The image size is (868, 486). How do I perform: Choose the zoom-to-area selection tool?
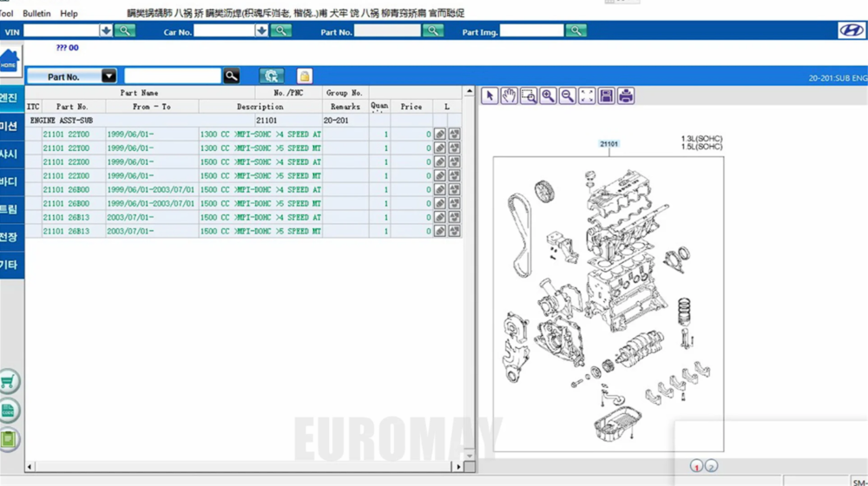tap(529, 95)
